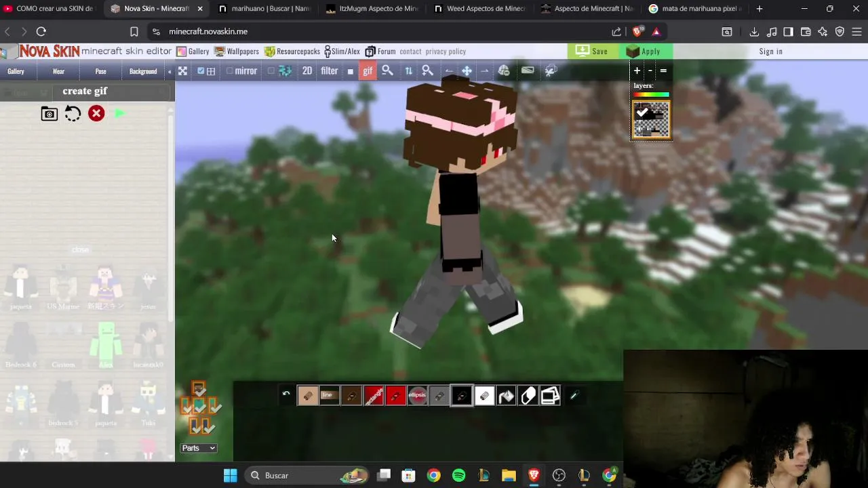This screenshot has width=868, height=488.
Task: Click the left arrow move icon
Action: tap(449, 70)
